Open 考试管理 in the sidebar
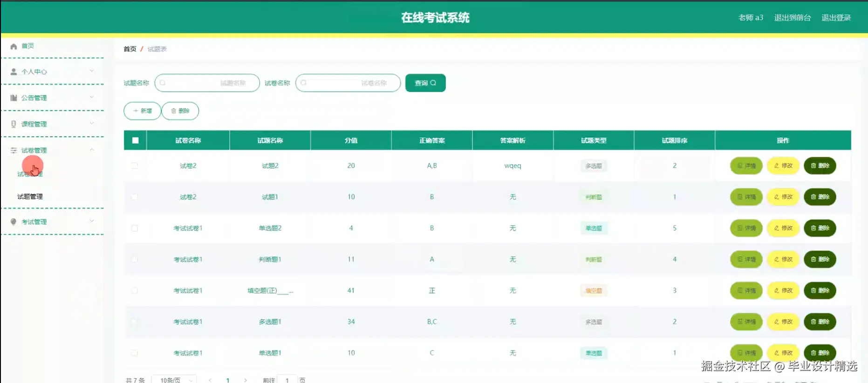 coord(34,222)
